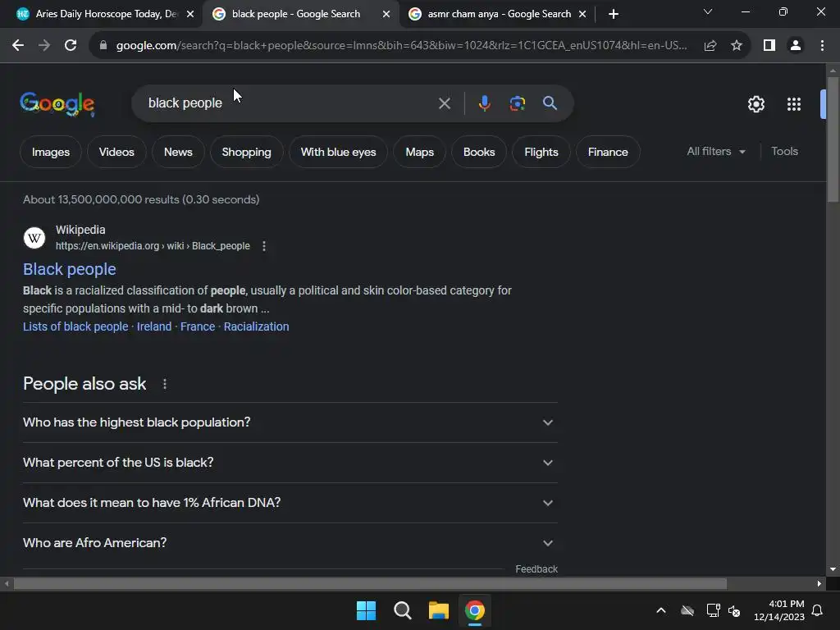Open the France sublink
Image resolution: width=840 pixels, height=630 pixels.
[x=198, y=326]
